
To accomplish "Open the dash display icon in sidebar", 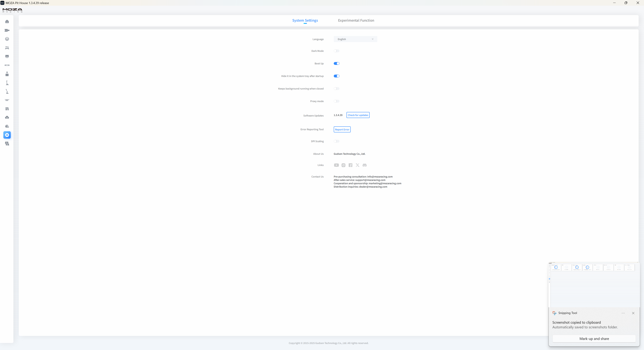I will (7, 56).
